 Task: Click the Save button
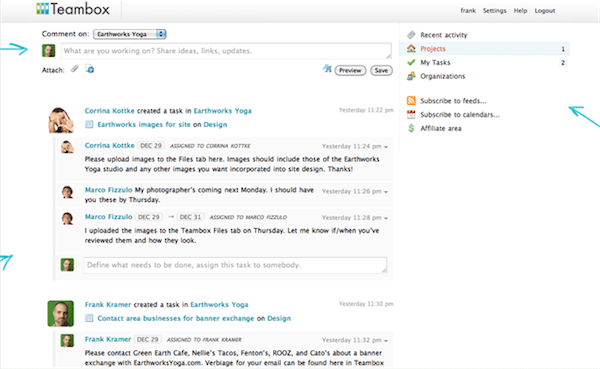point(381,70)
